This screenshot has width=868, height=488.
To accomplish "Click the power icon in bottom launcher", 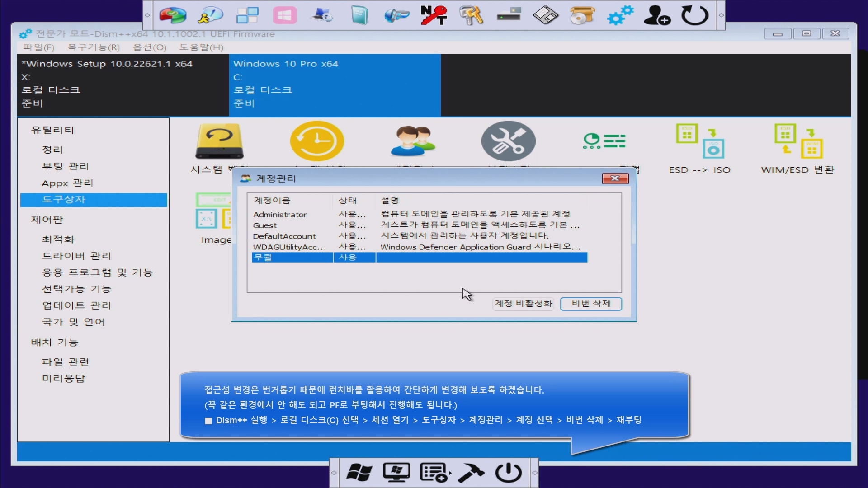I will click(509, 473).
